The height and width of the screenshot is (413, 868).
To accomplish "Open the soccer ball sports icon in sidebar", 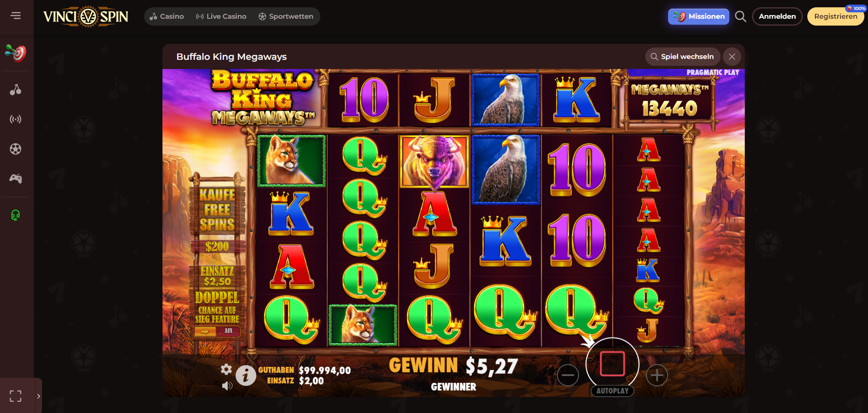I will pos(16,149).
